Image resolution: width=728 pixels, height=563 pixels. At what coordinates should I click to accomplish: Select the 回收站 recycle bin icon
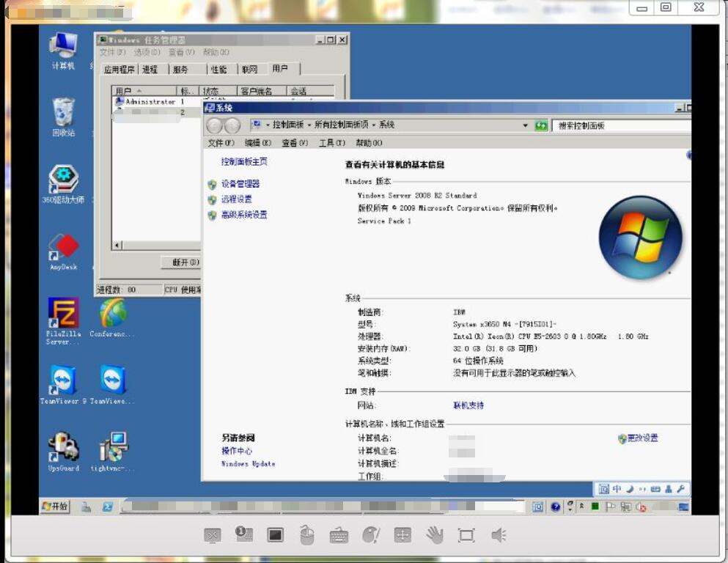click(x=63, y=117)
